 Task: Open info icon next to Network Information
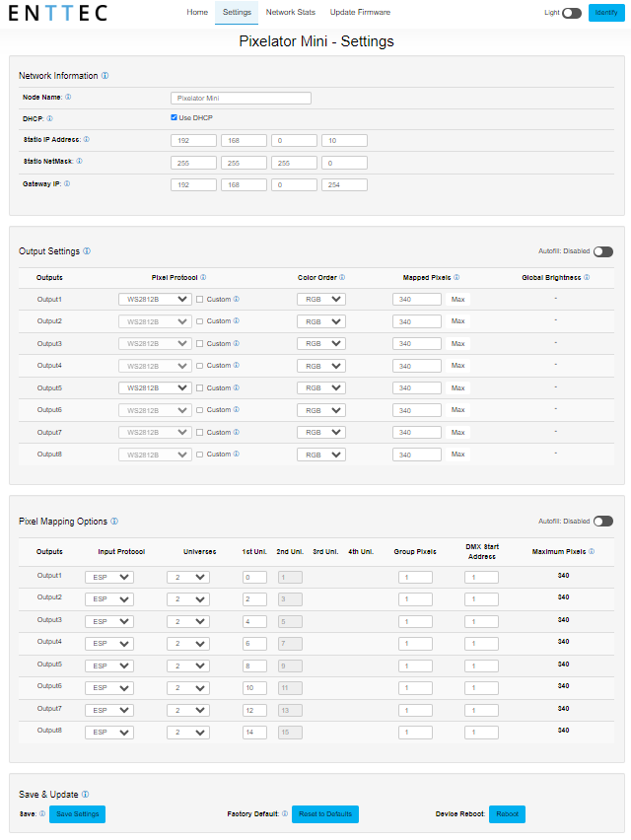point(105,76)
